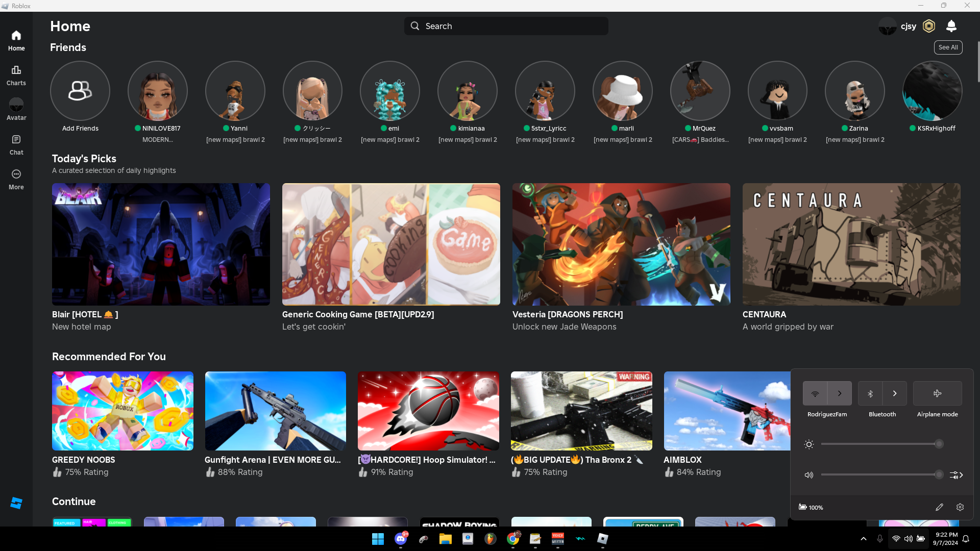Click the brightness slider
The height and width of the screenshot is (551, 980).
(x=880, y=444)
